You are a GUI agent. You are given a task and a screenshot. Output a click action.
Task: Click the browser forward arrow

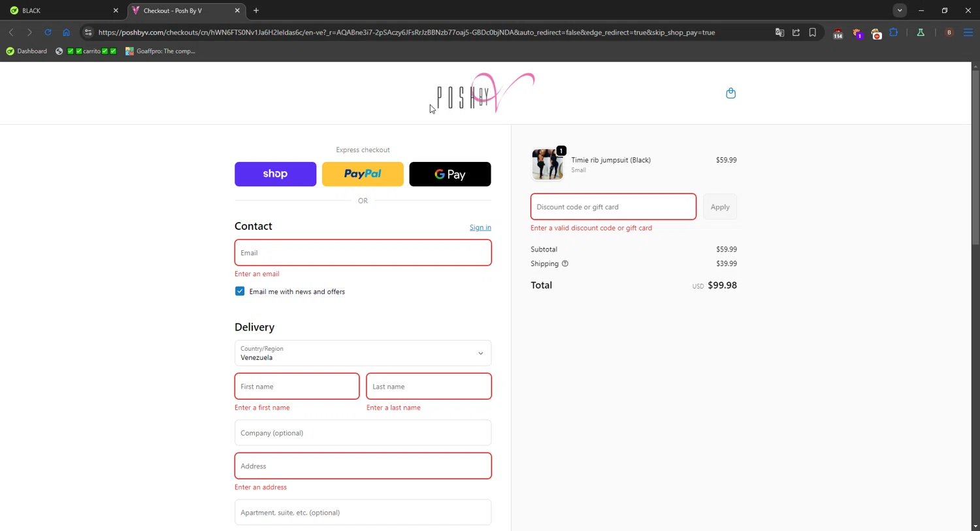coord(29,32)
